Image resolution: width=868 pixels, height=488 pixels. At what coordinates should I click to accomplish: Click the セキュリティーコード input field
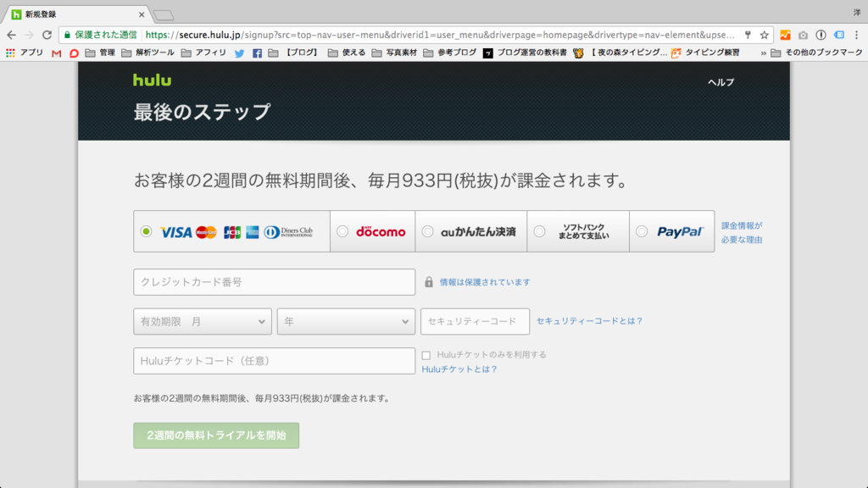(475, 321)
